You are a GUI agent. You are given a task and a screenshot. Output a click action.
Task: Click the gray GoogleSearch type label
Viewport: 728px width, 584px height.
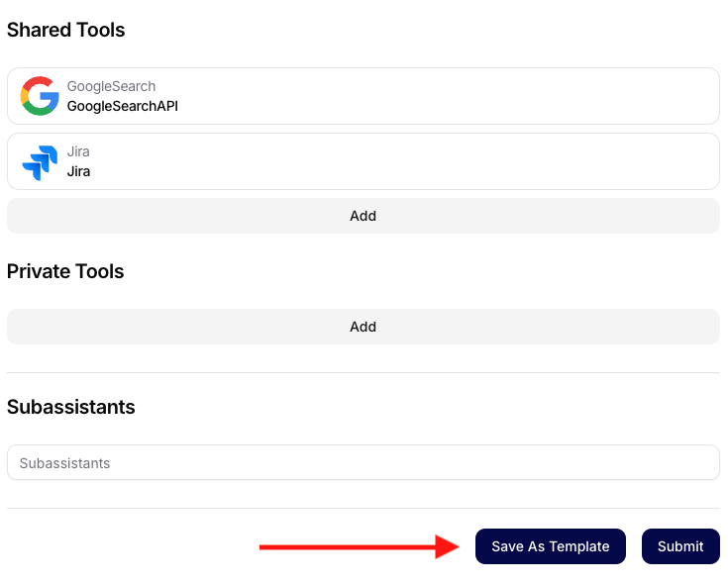pyautogui.click(x=111, y=86)
